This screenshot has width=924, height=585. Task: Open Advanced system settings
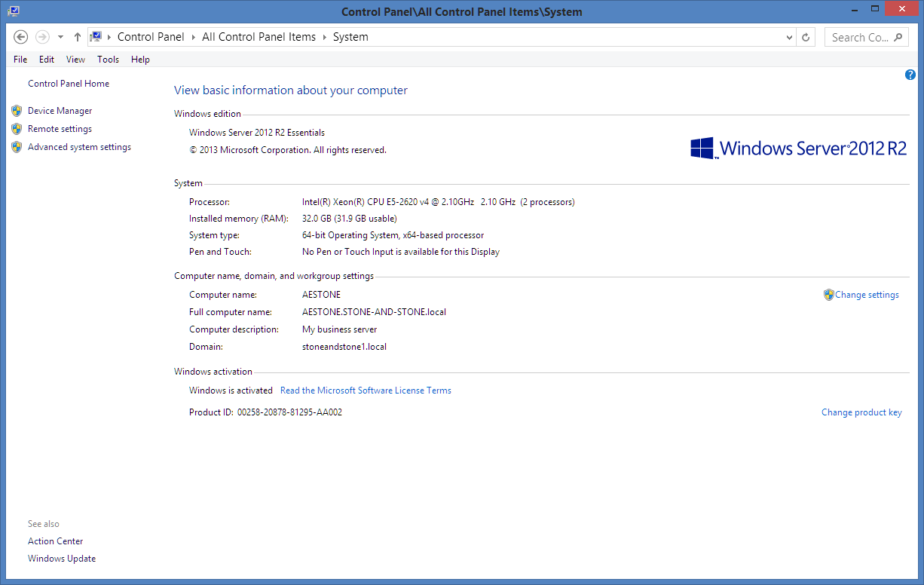tap(79, 147)
